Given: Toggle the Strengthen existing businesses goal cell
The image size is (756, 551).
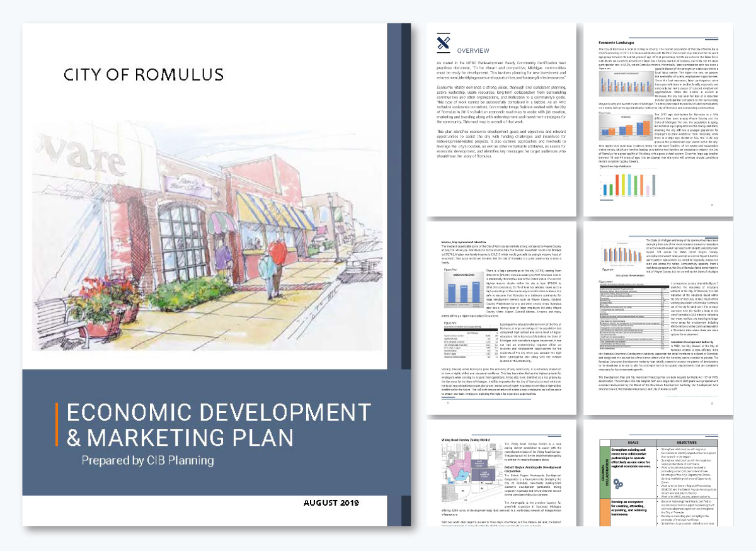Looking at the screenshot, I should 631,458.
